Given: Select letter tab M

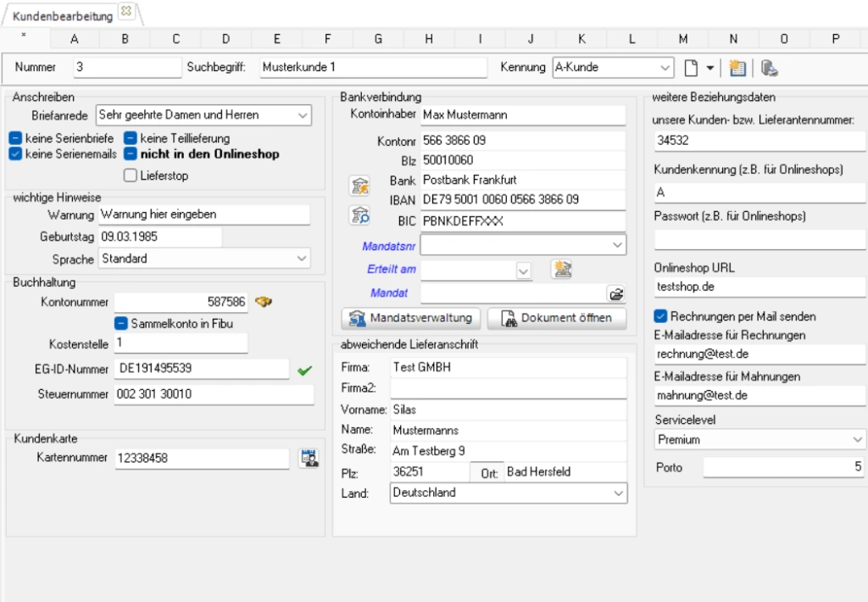Looking at the screenshot, I should pos(683,39).
